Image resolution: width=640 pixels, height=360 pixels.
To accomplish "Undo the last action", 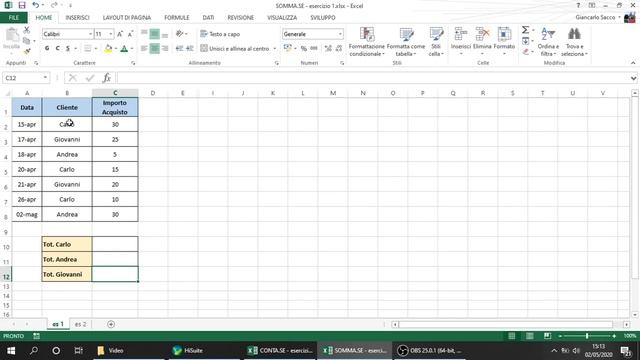I will click(x=36, y=5).
